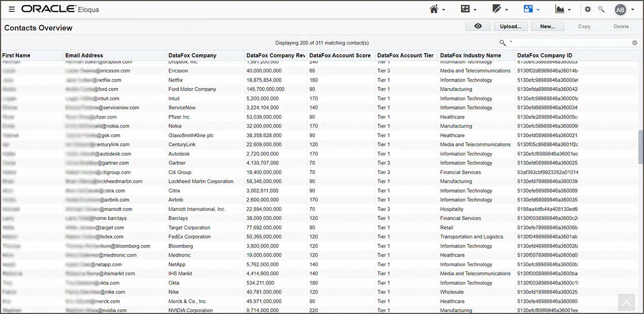Click the scroll-to-top arrow button

(626, 302)
